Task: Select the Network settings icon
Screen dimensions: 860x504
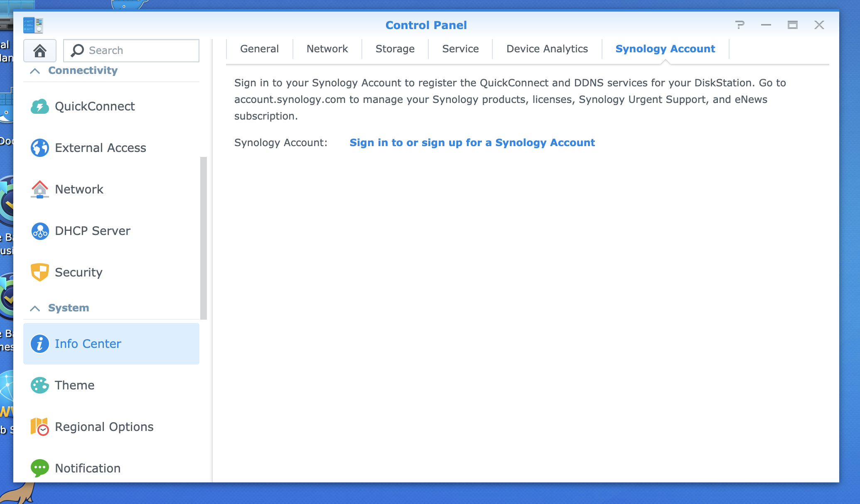Action: [x=39, y=189]
